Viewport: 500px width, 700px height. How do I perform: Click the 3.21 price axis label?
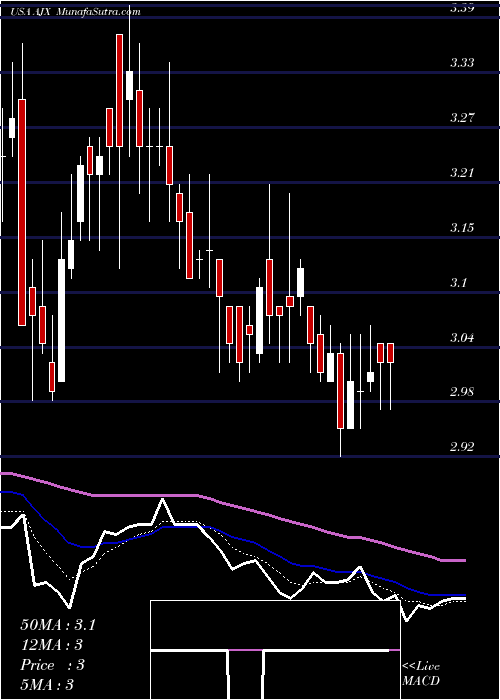[462, 173]
